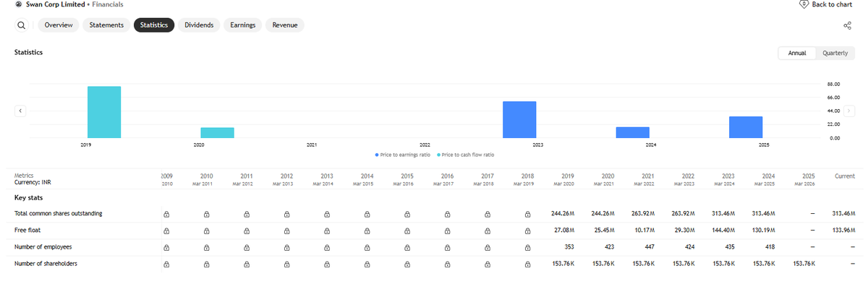Click Free float lock for Mar 2011
Image resolution: width=868 pixels, height=284 pixels.
coord(206,231)
